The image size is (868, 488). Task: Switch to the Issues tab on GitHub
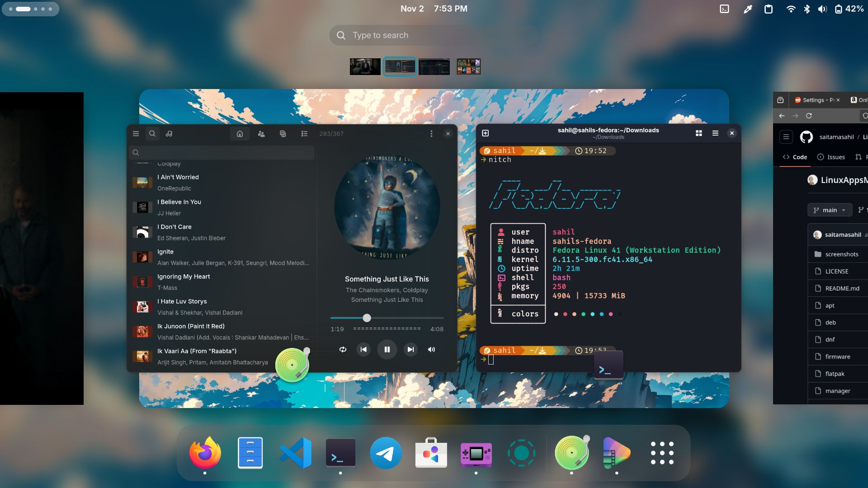click(831, 157)
